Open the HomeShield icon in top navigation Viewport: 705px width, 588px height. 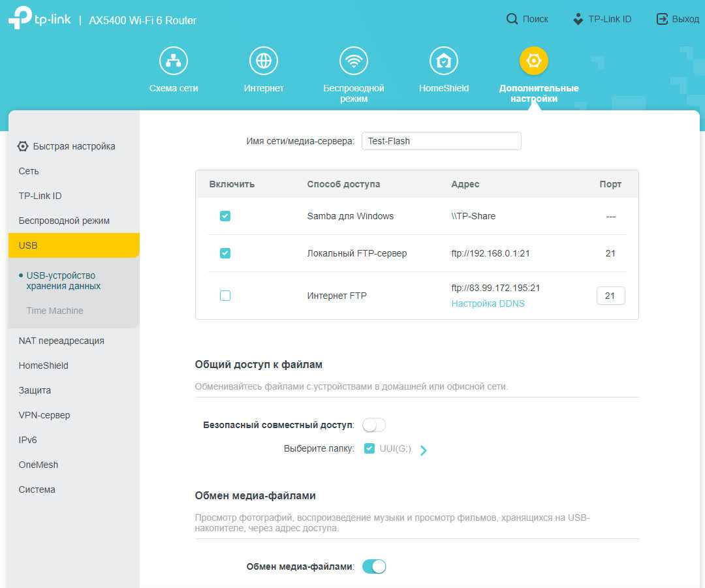pos(443,61)
